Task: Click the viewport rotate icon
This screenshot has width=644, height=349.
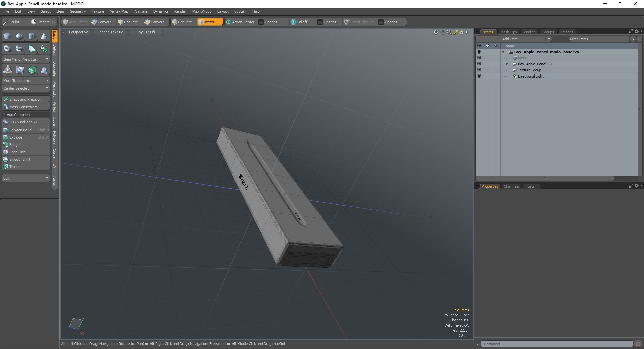Action: coord(442,32)
